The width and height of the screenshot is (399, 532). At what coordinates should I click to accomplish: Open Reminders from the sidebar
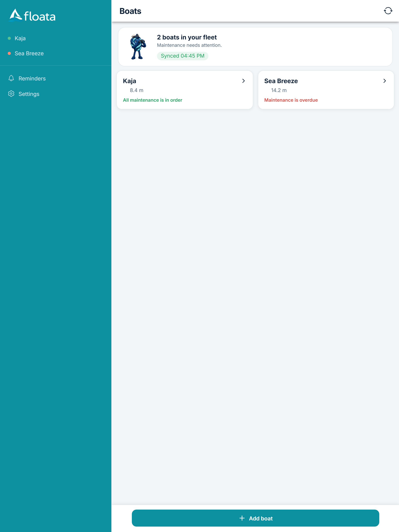click(x=55, y=78)
